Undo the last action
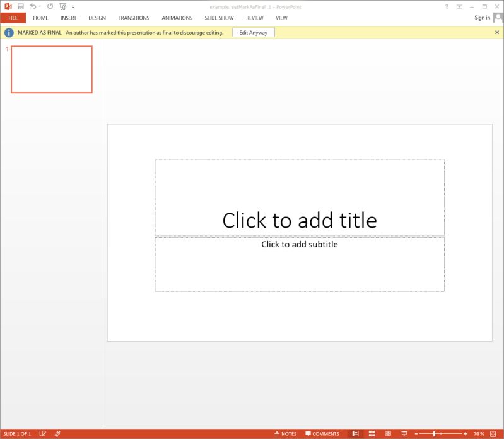504x439 pixels. coord(33,6)
